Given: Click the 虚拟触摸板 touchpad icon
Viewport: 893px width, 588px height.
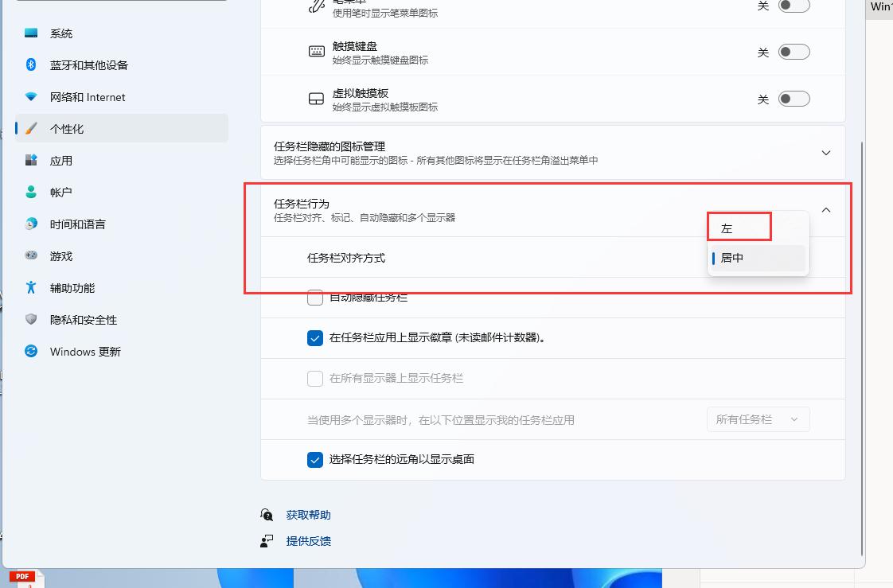Looking at the screenshot, I should coord(317,99).
